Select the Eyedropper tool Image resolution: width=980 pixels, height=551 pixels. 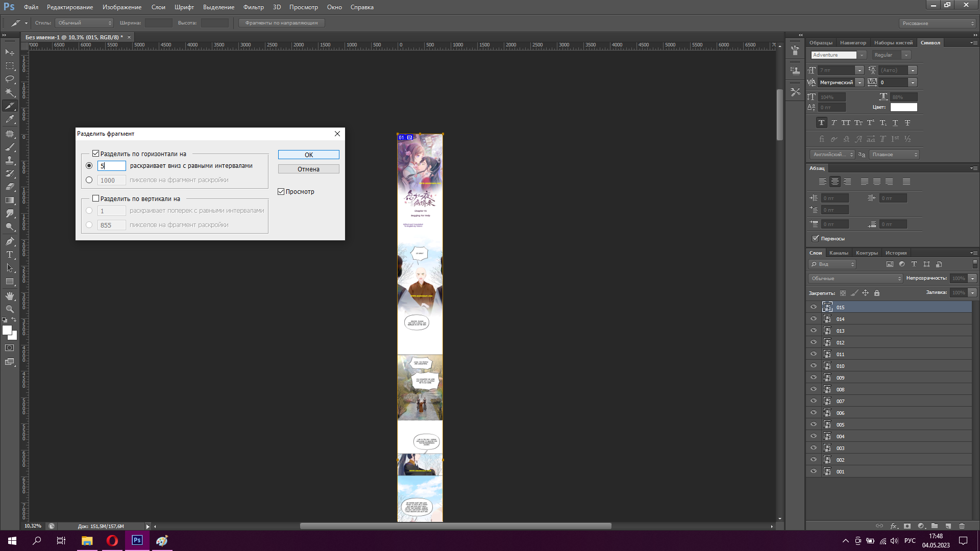(10, 119)
